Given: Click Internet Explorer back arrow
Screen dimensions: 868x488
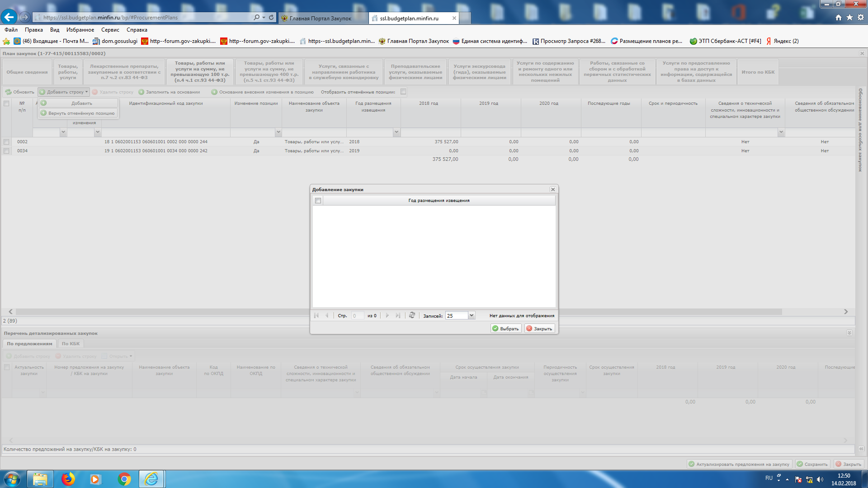Looking at the screenshot, I should click(x=9, y=17).
